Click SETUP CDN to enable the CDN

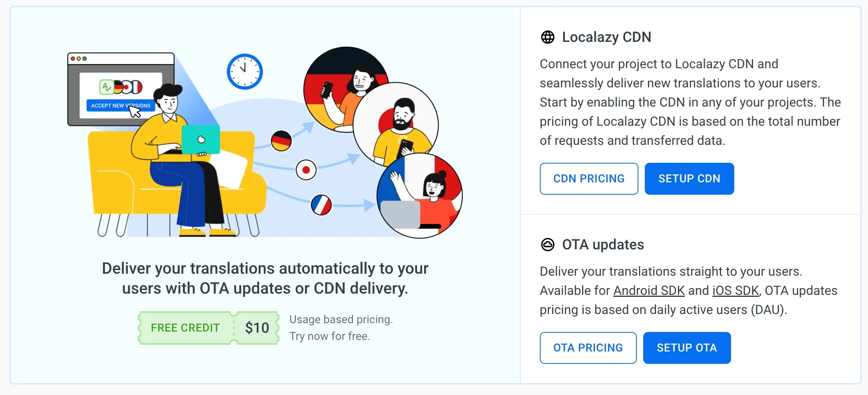point(689,178)
